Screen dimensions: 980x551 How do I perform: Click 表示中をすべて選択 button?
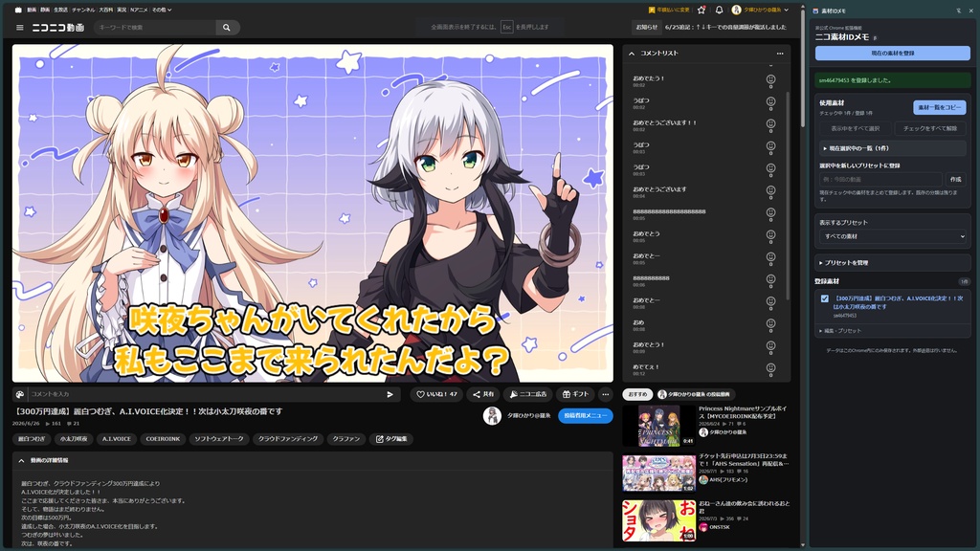pos(855,129)
